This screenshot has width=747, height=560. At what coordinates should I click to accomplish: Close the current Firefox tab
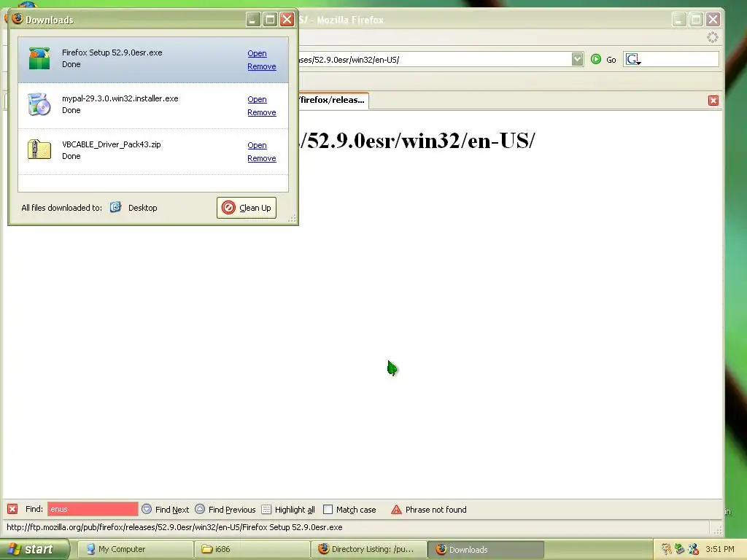coord(713,101)
